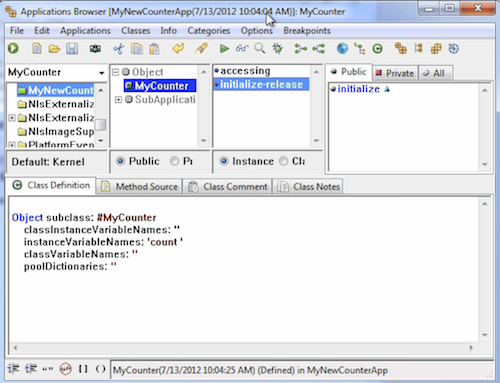Click the orange stacked cubes icon

point(401,49)
